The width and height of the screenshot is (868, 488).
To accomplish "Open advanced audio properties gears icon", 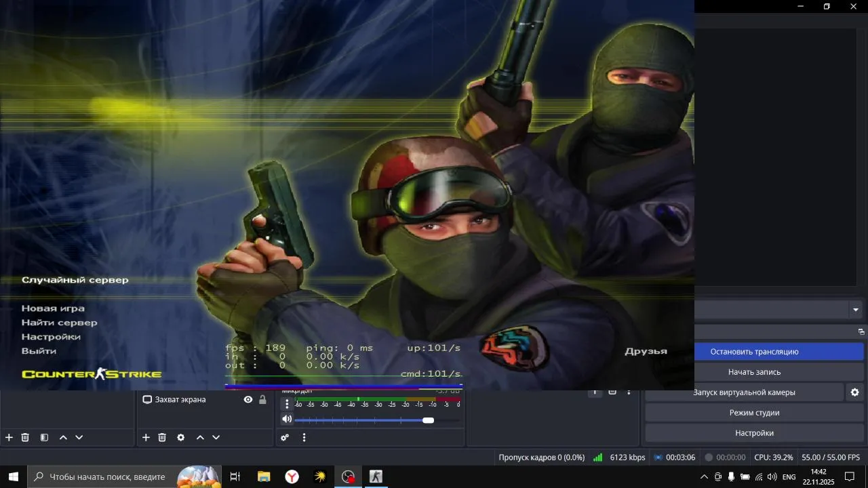I will [x=285, y=438].
